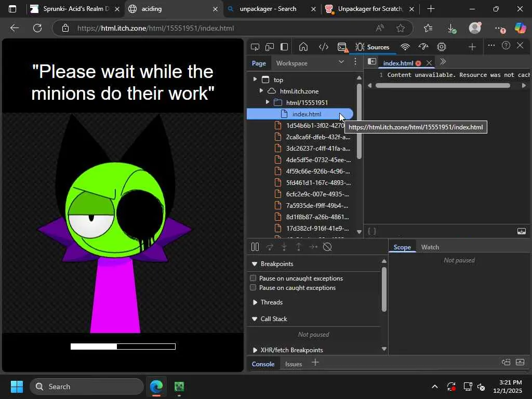Click the Step into debugger icon

point(284,247)
